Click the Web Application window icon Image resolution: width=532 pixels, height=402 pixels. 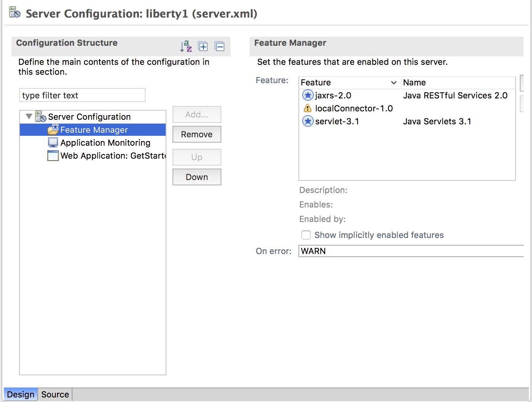coord(53,156)
